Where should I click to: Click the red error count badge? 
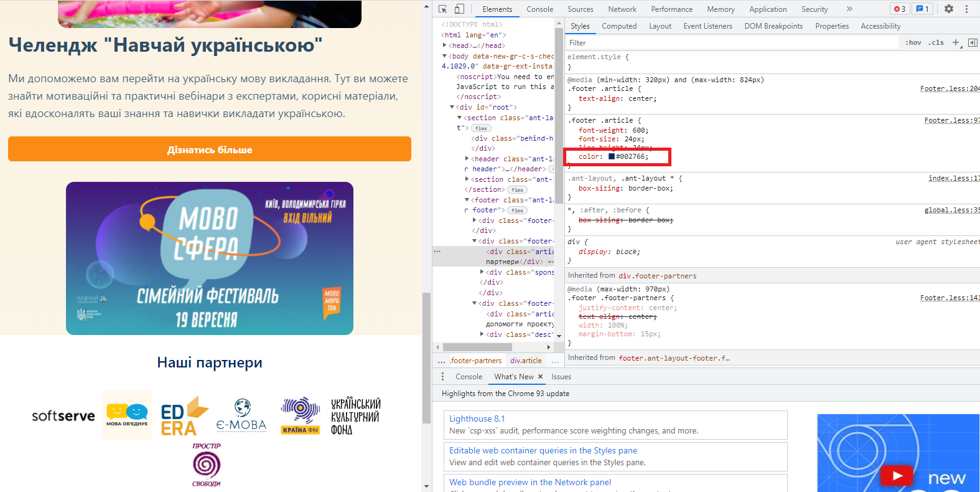(900, 9)
